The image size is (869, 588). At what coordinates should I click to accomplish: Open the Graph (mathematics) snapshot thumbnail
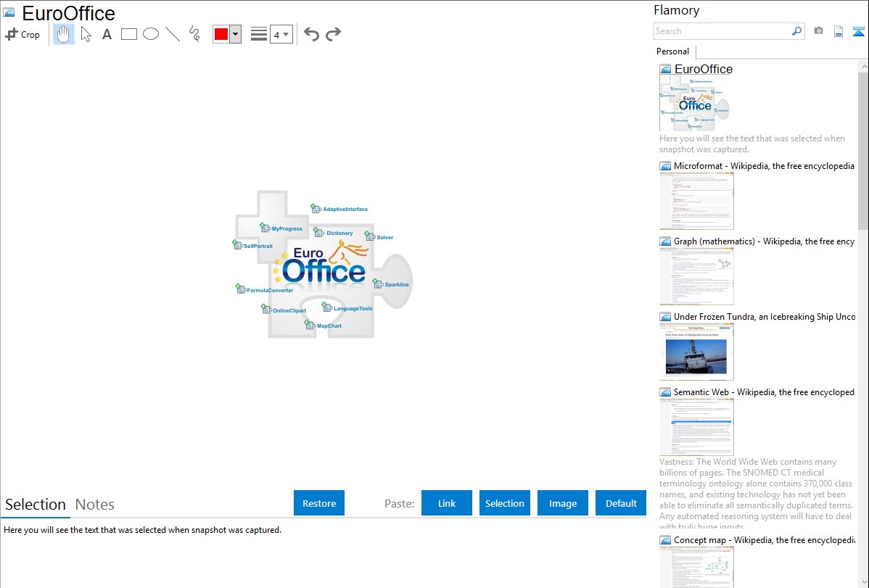point(696,276)
